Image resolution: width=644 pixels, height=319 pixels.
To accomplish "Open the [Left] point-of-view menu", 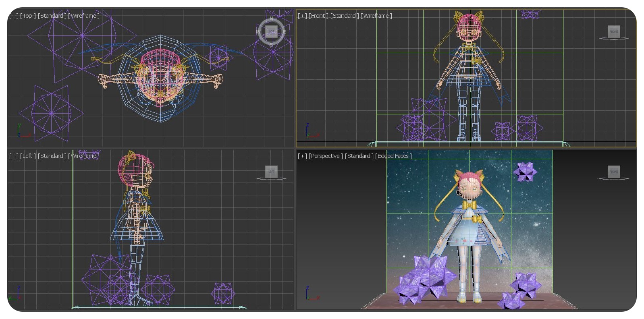I will [28, 156].
